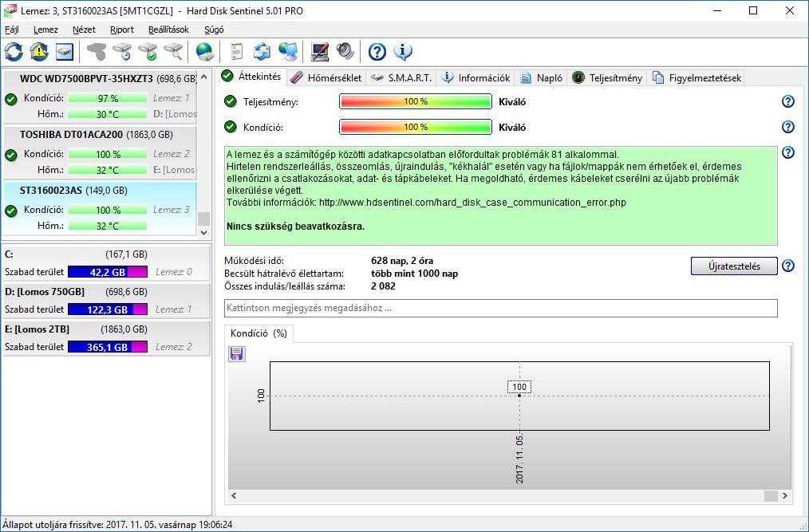
Task: Click the refresh with warning triangle icon
Action: point(39,52)
